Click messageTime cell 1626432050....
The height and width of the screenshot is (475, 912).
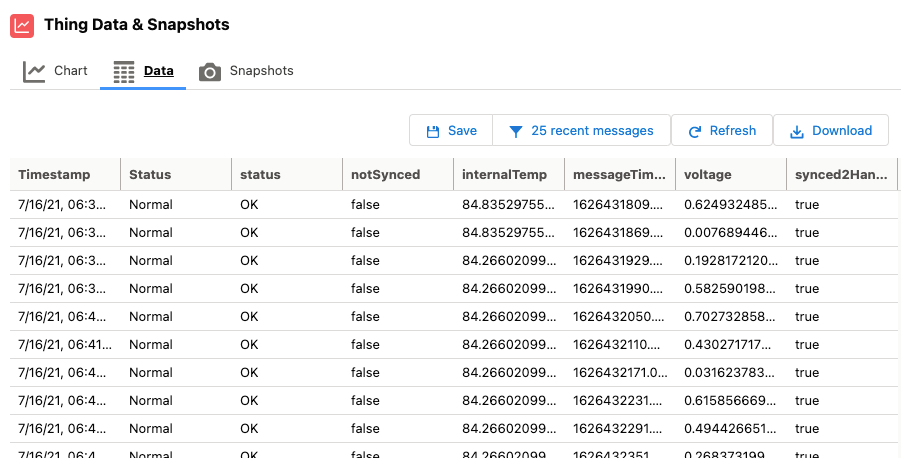[618, 316]
